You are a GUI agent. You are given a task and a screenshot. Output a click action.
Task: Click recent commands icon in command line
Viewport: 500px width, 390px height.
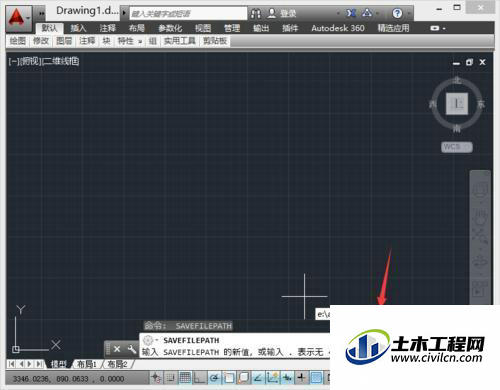(x=148, y=340)
